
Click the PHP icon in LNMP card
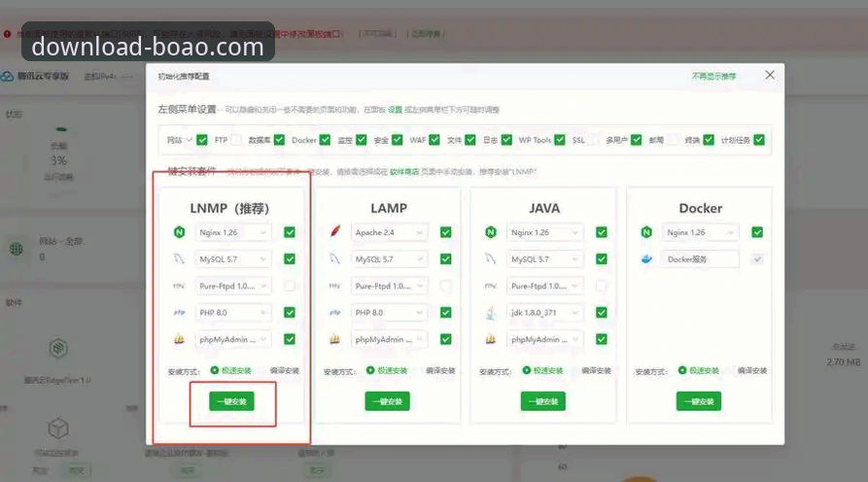click(180, 313)
